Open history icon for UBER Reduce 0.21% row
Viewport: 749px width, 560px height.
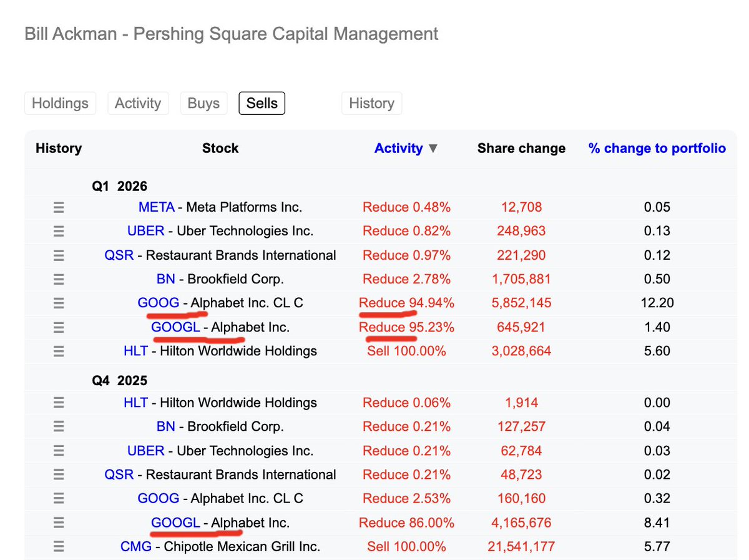click(59, 451)
